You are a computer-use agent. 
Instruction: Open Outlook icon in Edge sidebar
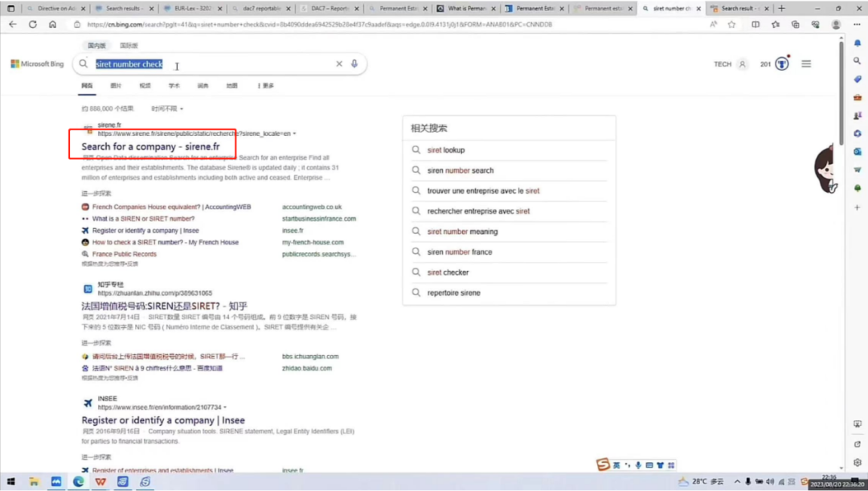pyautogui.click(x=857, y=152)
